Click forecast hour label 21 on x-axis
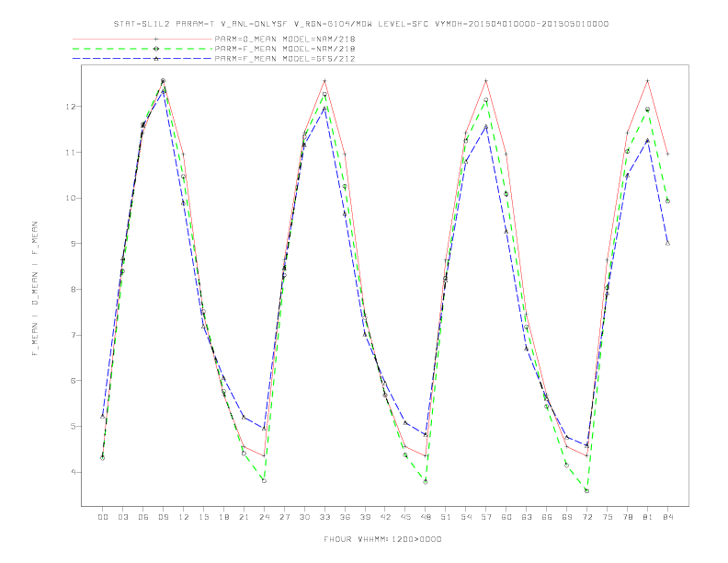The height and width of the screenshot is (563, 728). pos(244,517)
